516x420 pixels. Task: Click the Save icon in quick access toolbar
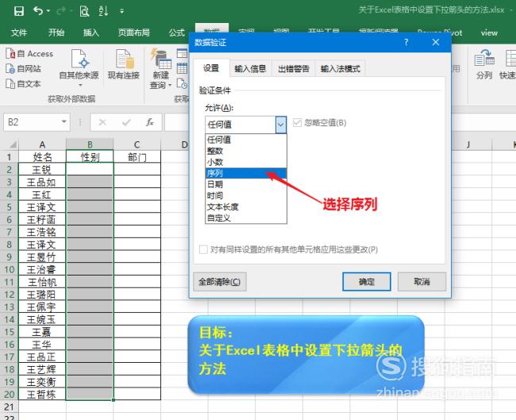(x=19, y=12)
